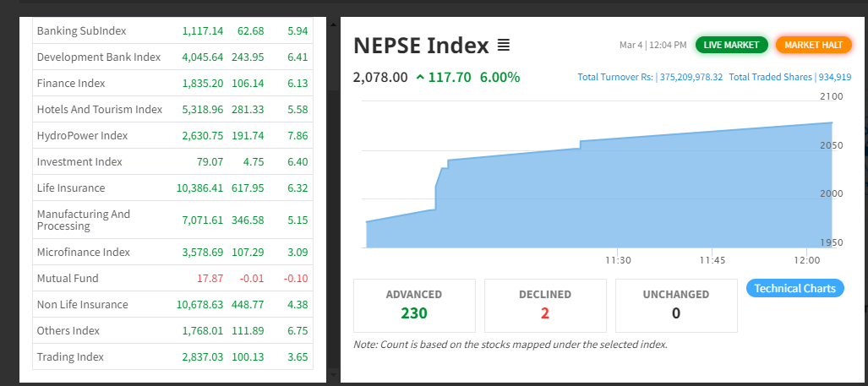Select the Manufacturing And Processing label
Screen dimensions: 868x386
pos(84,220)
